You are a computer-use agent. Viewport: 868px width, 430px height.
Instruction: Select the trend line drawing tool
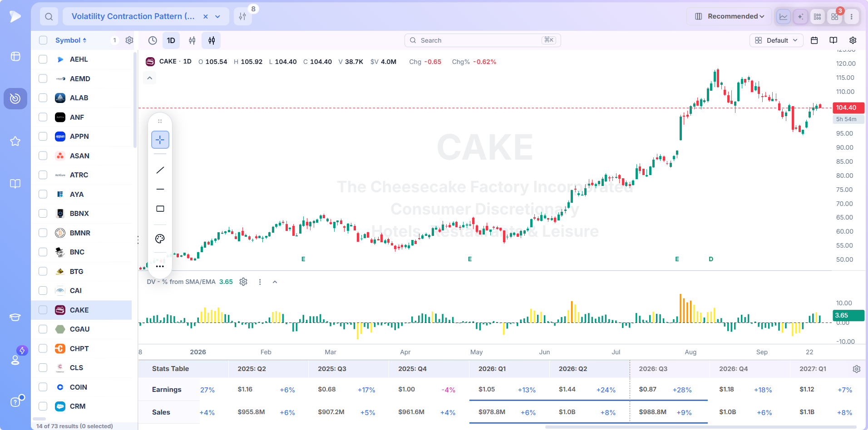pyautogui.click(x=160, y=170)
